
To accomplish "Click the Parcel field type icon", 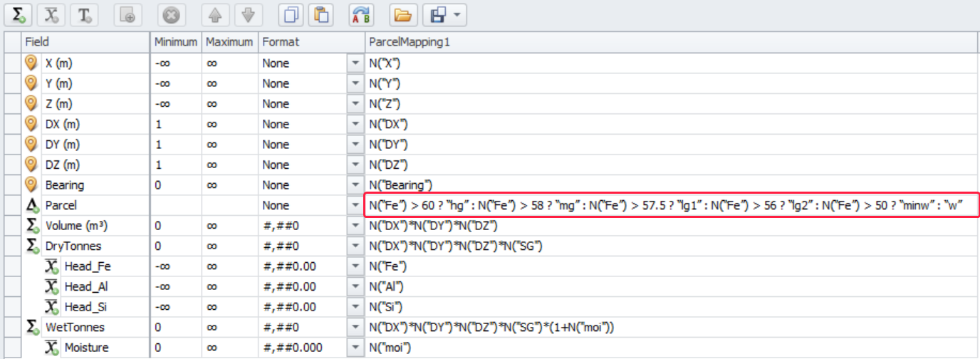I will click(31, 205).
